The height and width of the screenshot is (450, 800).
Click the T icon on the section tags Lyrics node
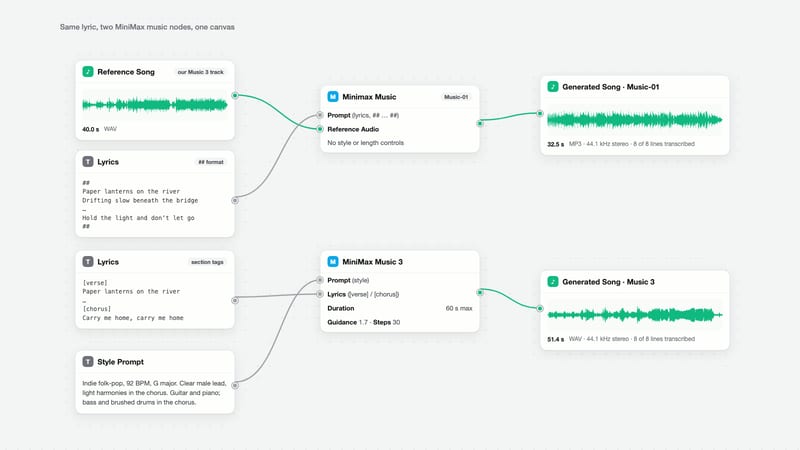pos(88,262)
